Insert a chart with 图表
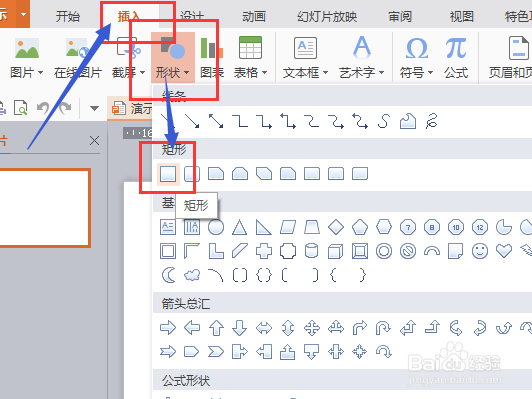The image size is (532, 399). coord(212,58)
